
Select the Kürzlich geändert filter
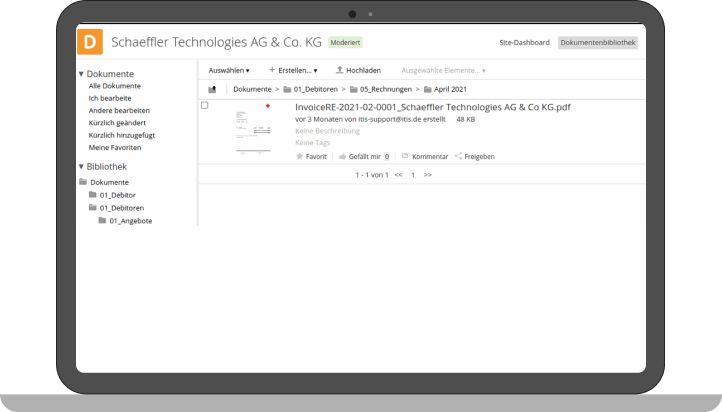117,123
